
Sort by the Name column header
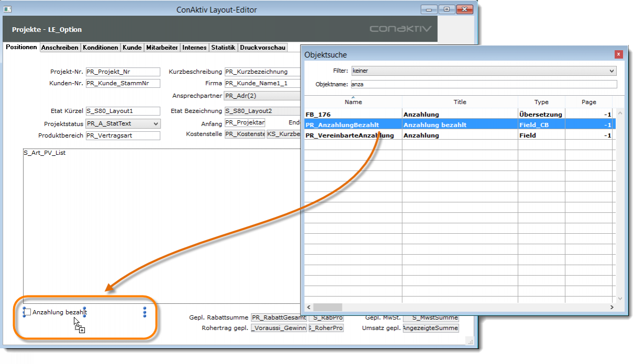[353, 102]
